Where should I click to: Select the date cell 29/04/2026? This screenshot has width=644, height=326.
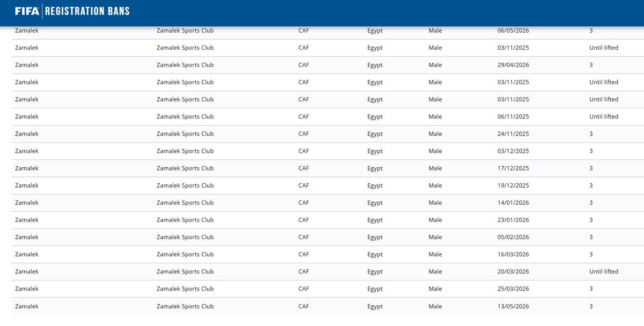tap(513, 65)
